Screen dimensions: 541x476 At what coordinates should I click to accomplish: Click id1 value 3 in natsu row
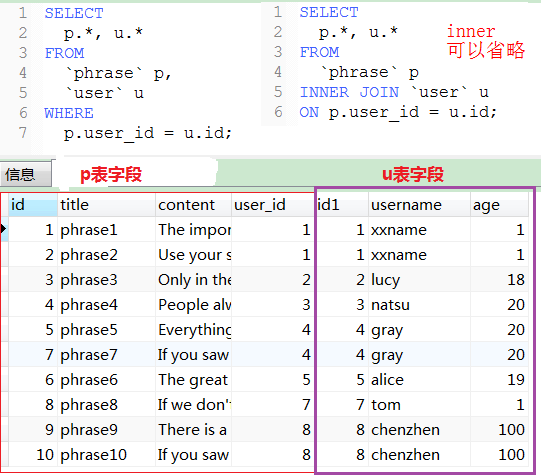tap(342, 305)
